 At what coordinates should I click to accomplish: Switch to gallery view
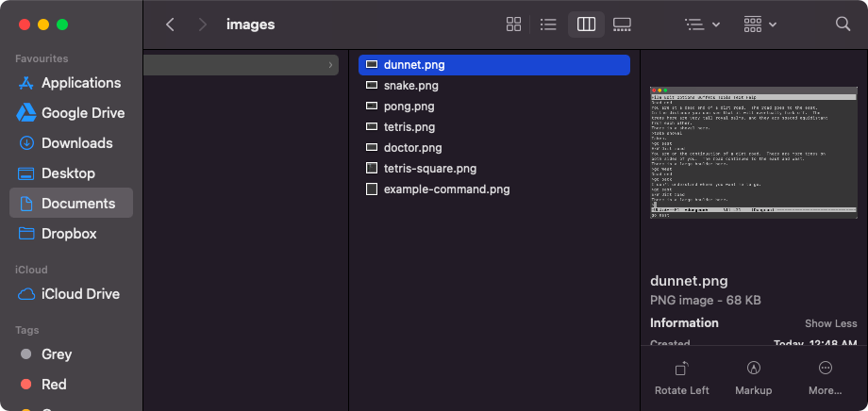(x=622, y=25)
